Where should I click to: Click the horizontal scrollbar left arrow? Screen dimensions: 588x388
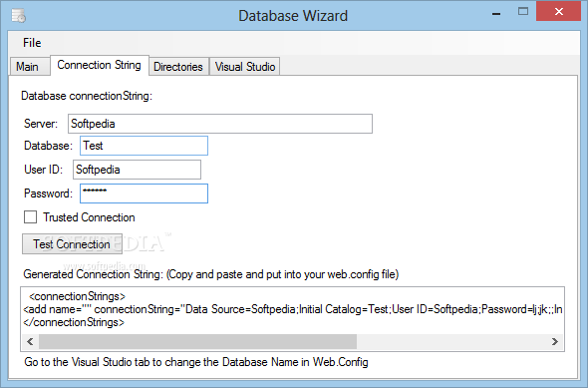coord(30,341)
